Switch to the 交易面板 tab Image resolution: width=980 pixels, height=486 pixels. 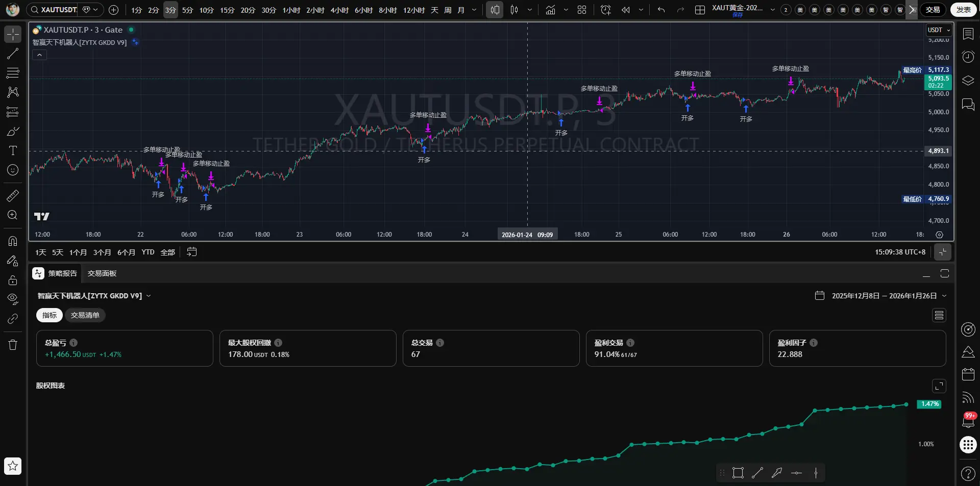point(102,273)
